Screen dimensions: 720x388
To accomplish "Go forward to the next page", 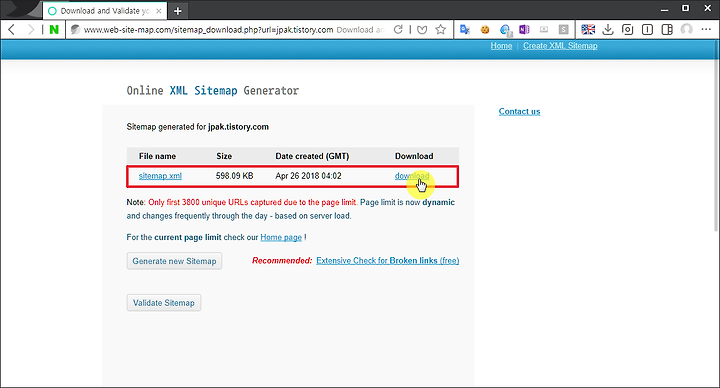I will pyautogui.click(x=30, y=30).
